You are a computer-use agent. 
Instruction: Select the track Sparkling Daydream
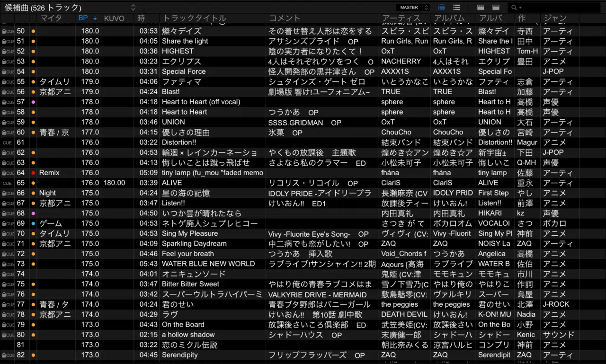tap(194, 244)
